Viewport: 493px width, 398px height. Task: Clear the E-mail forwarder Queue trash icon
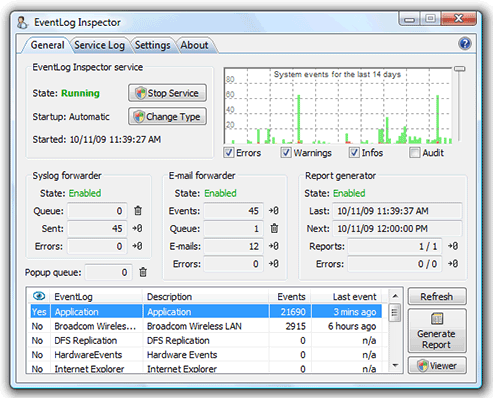pyautogui.click(x=274, y=228)
